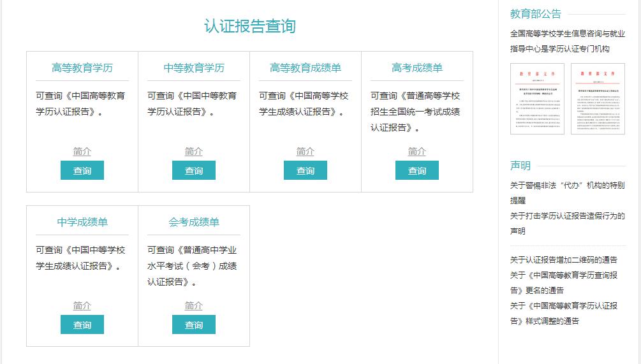
Task: Open 高等教育学历认证报告样式调整的通告 link
Action: point(564,314)
